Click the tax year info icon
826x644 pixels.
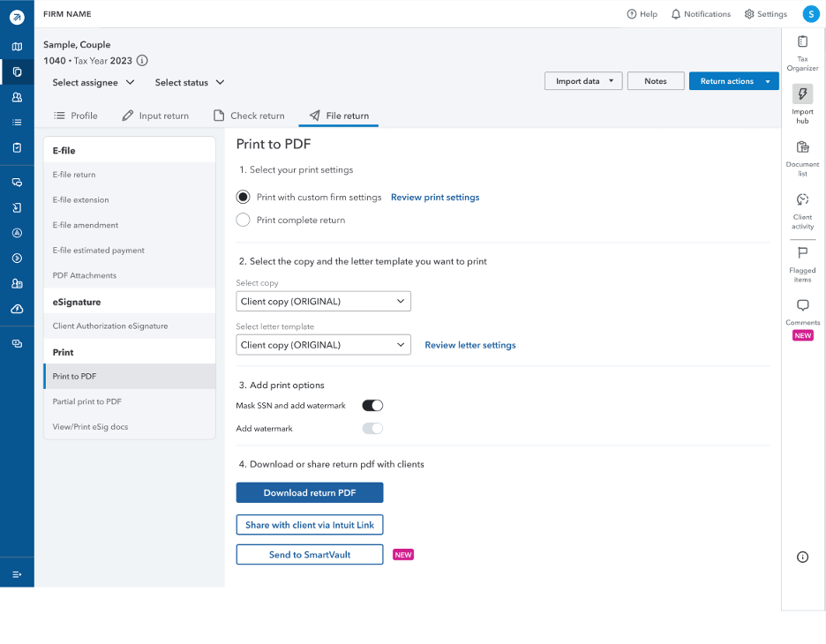pos(142,61)
